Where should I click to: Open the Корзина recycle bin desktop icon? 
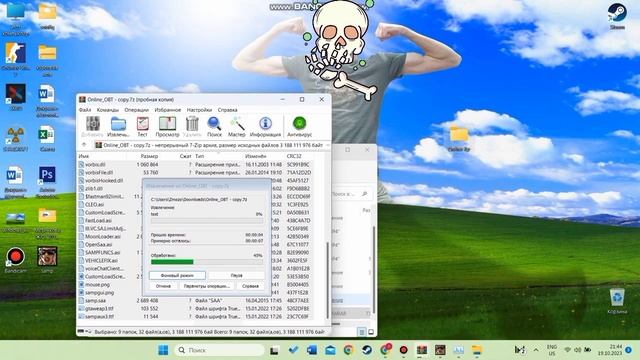617,301
